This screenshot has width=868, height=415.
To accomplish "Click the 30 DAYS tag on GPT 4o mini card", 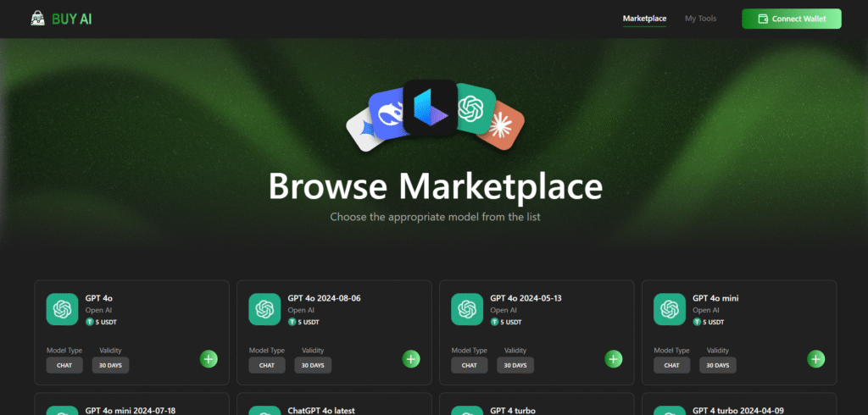I will 719,365.
